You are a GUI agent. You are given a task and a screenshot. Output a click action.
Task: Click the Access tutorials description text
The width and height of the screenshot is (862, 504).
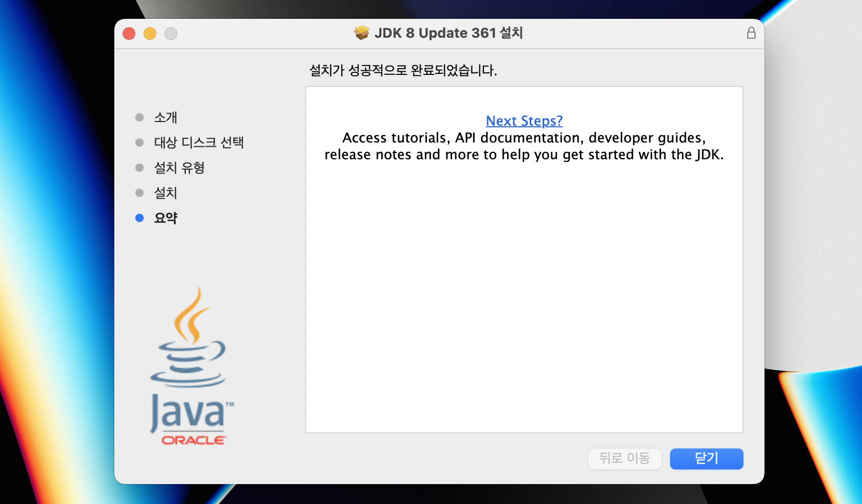pos(524,146)
